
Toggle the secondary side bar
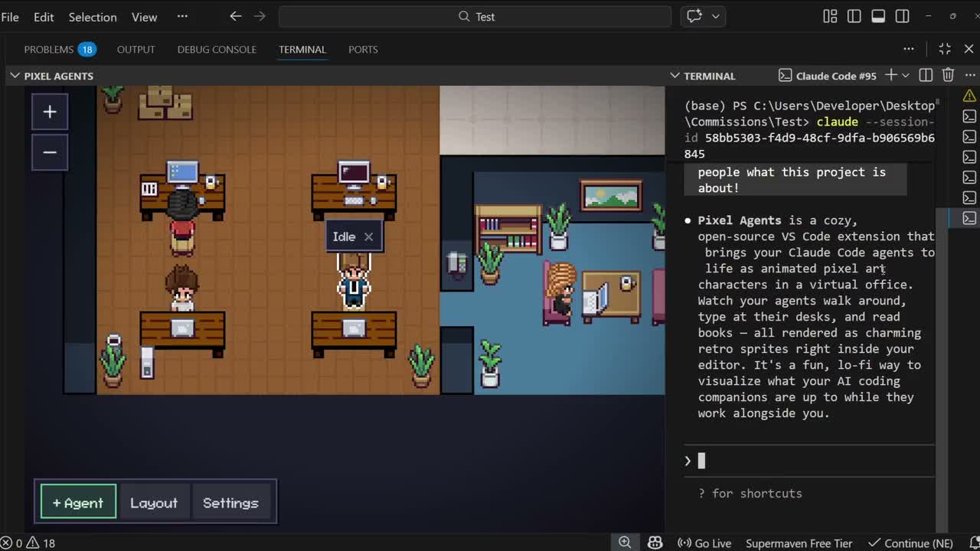point(903,16)
